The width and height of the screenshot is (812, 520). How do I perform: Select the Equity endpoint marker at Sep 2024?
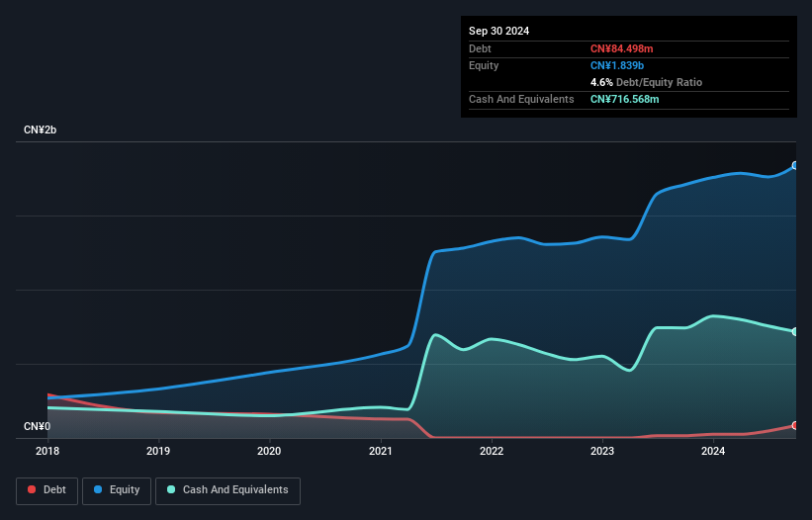click(x=795, y=165)
